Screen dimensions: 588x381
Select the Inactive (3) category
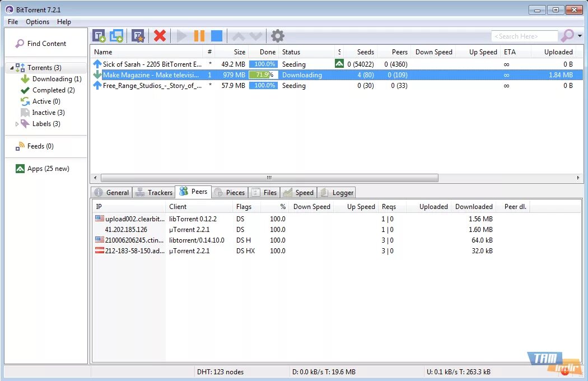pyautogui.click(x=43, y=113)
